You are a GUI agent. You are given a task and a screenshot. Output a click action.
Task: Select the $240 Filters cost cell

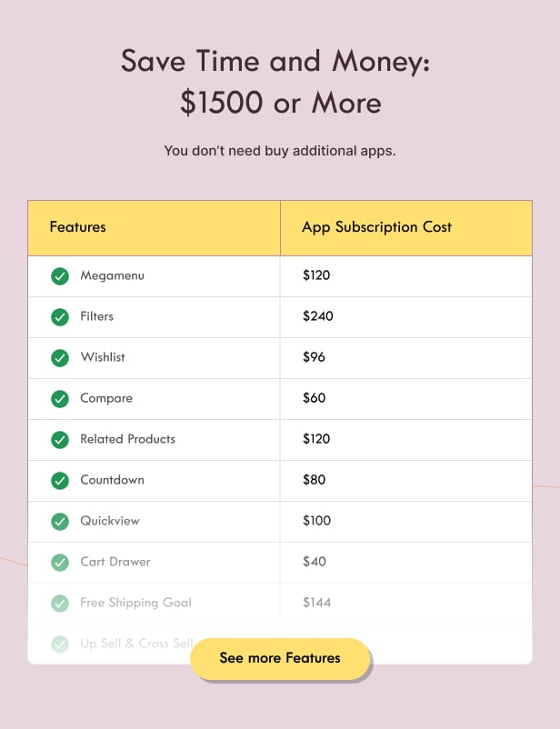pyautogui.click(x=406, y=317)
